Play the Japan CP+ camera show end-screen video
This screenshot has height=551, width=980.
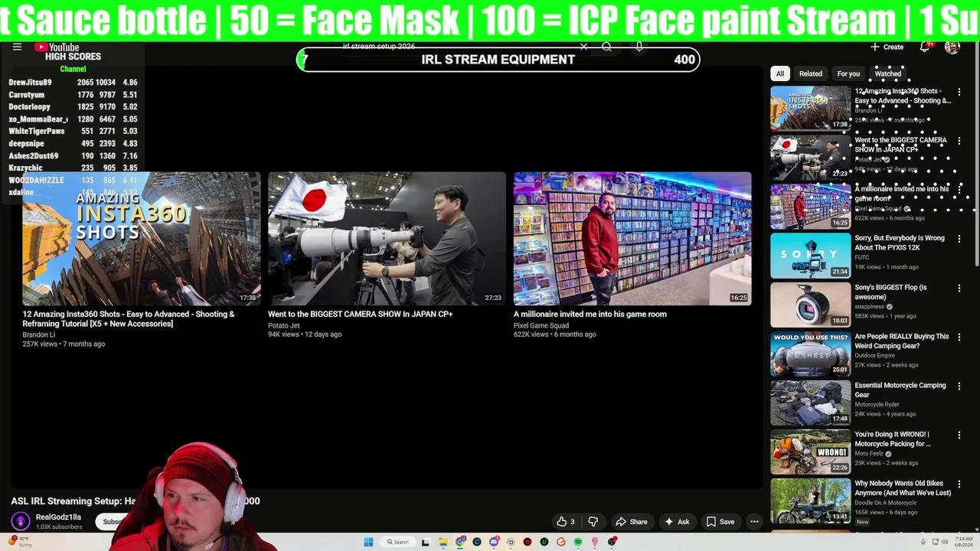(x=387, y=238)
